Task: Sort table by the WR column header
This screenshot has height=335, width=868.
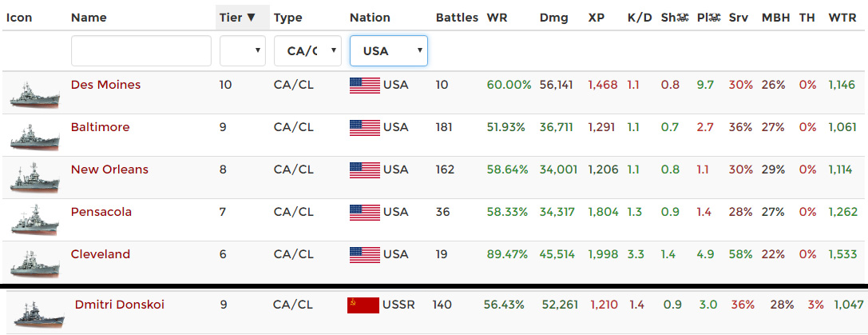Action: point(496,18)
